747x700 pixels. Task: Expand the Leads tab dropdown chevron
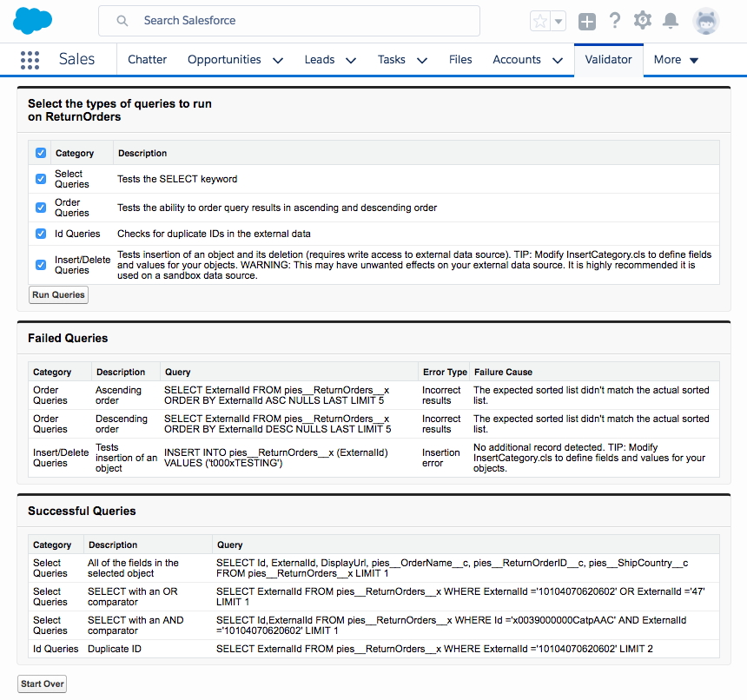pos(351,60)
